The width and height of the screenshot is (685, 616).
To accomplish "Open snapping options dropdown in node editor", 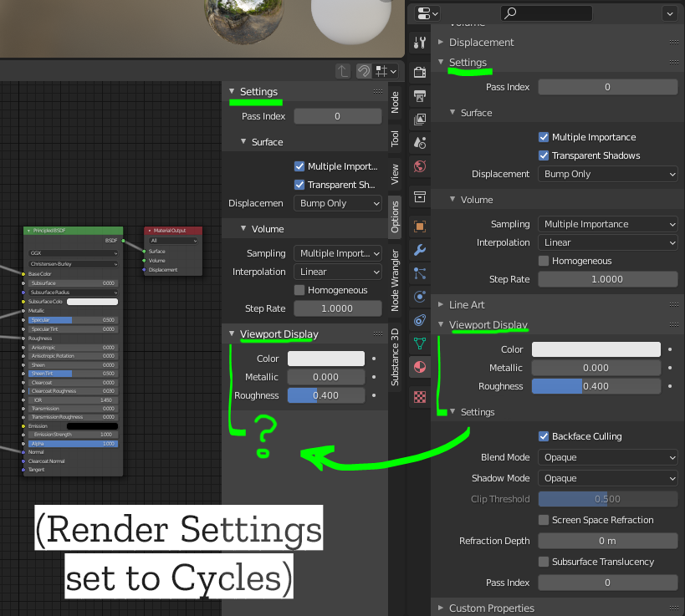I will pyautogui.click(x=386, y=71).
